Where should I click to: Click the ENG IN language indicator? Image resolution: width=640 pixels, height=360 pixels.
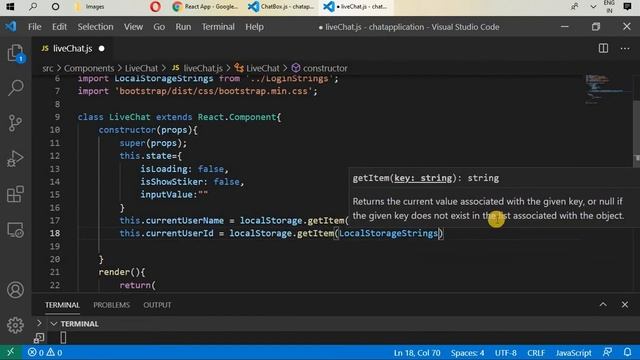[609, 7]
